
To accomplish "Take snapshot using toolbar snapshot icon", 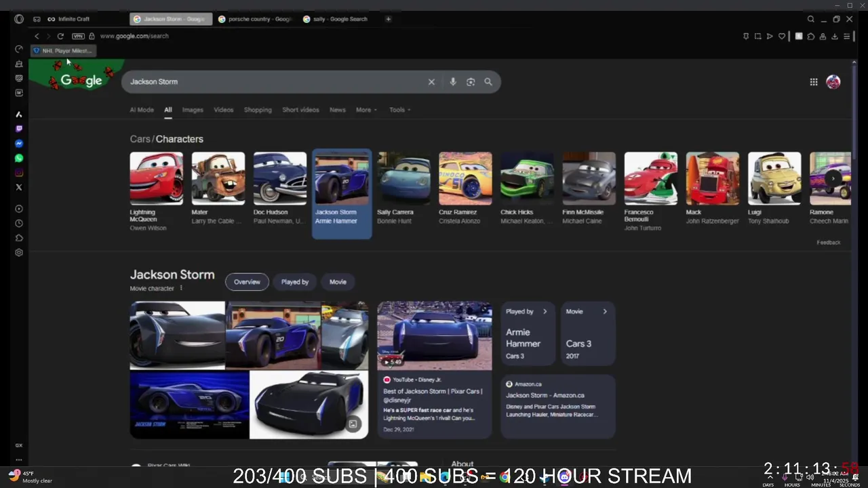I will (x=757, y=36).
